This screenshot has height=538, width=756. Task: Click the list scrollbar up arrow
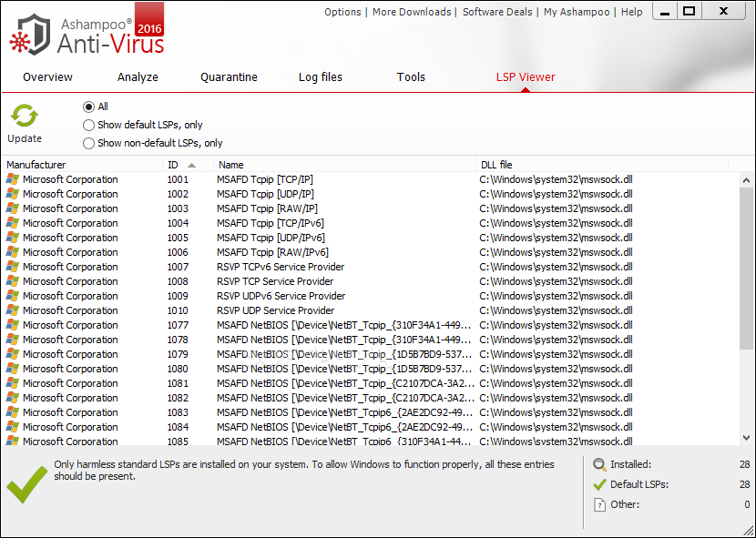tap(746, 180)
